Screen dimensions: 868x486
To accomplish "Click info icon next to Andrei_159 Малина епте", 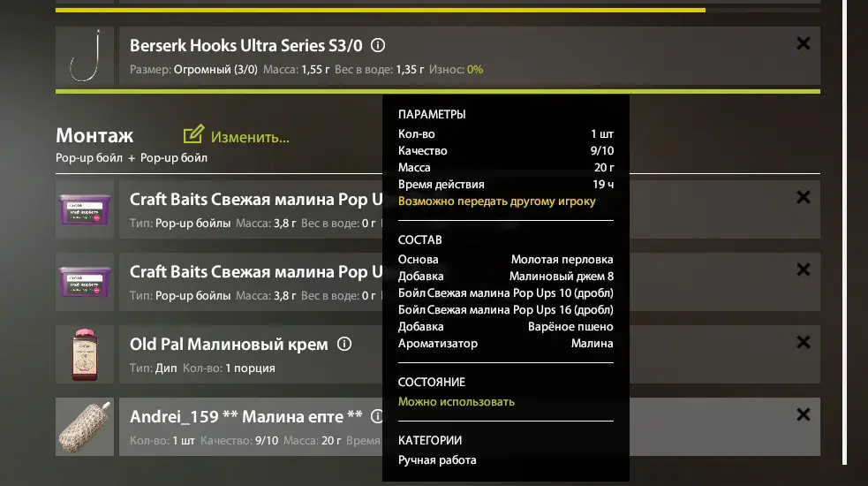I will (x=377, y=416).
